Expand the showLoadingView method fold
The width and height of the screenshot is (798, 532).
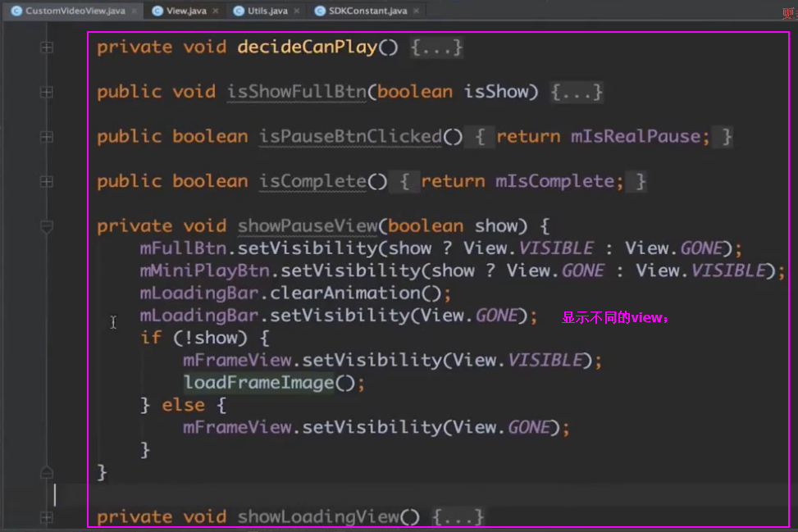[47, 516]
